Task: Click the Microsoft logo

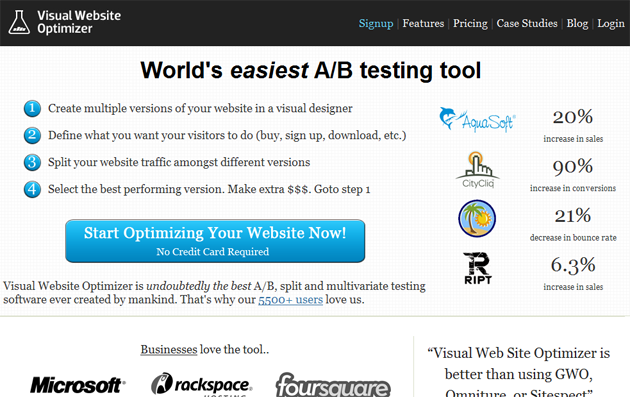Action: pos(78,385)
